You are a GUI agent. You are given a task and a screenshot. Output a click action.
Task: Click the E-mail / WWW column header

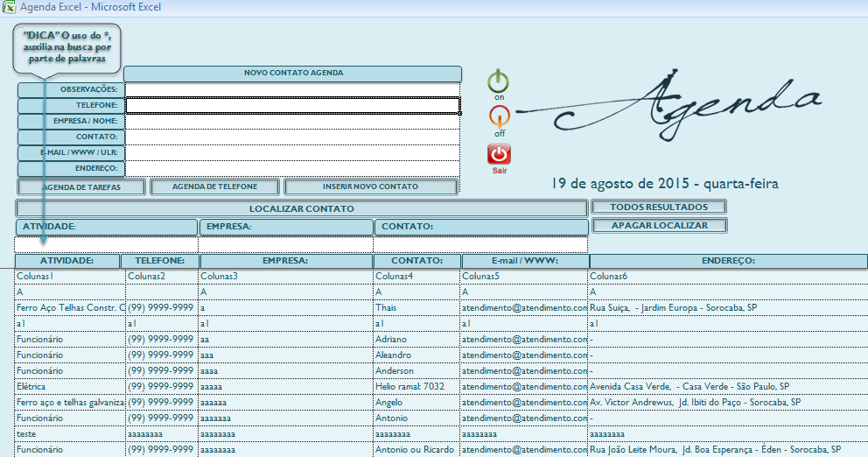pos(525,261)
